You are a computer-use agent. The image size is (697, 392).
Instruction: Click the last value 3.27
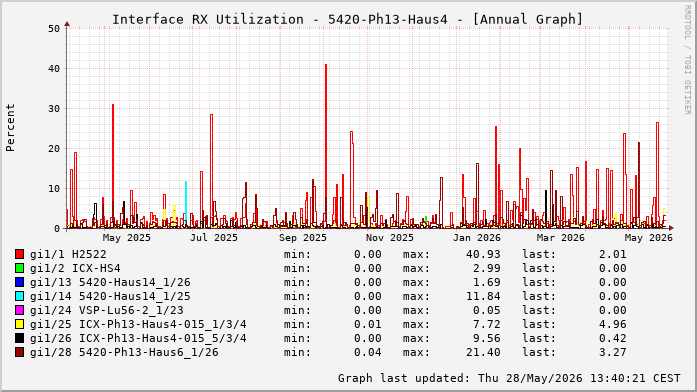pyautogui.click(x=613, y=352)
